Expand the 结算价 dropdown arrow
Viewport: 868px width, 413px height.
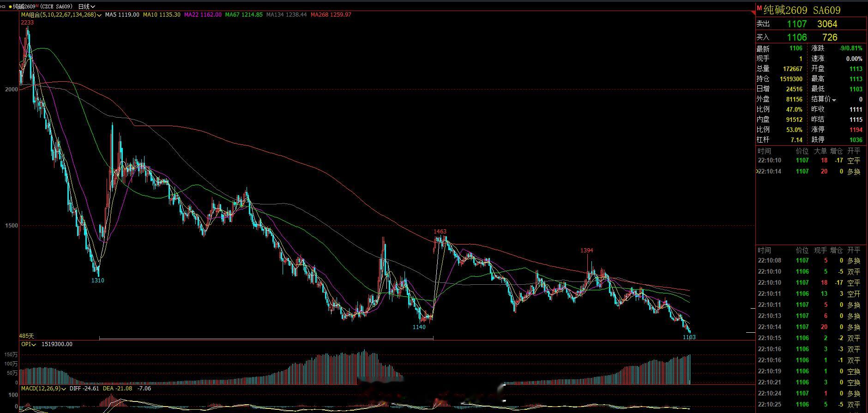[834, 100]
